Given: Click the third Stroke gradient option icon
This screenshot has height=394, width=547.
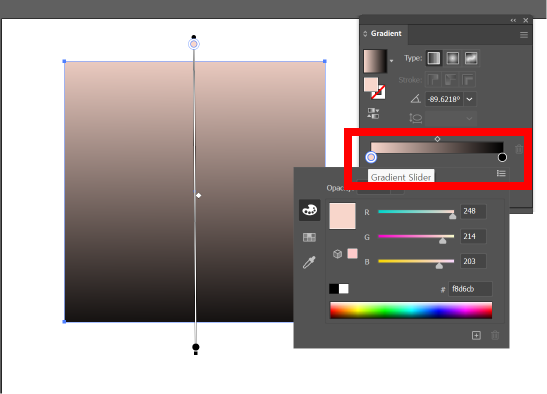Looking at the screenshot, I should point(468,80).
